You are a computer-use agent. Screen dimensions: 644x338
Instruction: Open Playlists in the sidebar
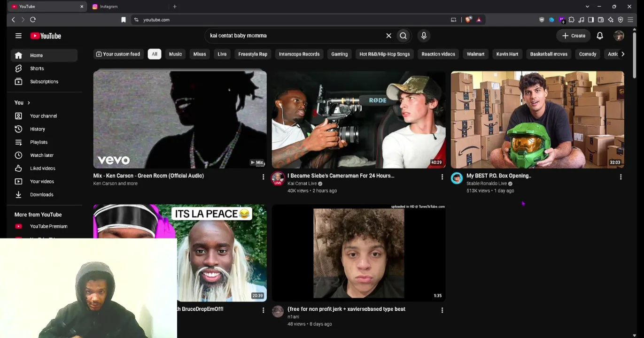click(44, 142)
